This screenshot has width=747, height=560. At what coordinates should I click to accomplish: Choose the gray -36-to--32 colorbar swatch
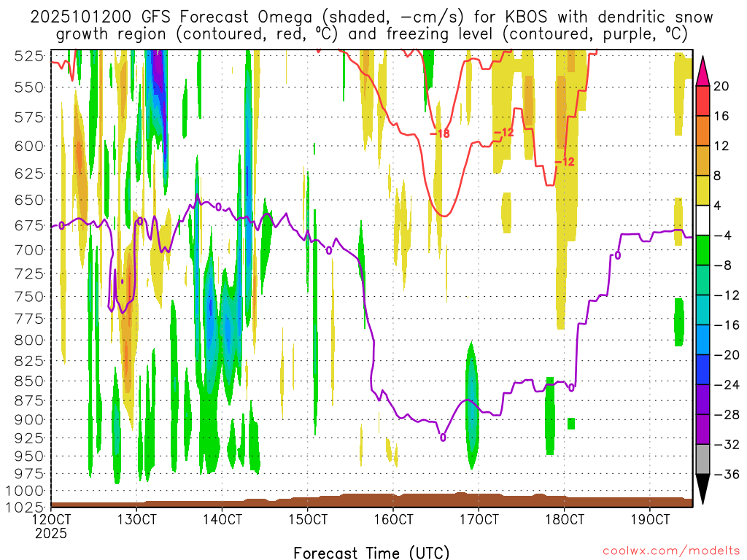(x=703, y=459)
